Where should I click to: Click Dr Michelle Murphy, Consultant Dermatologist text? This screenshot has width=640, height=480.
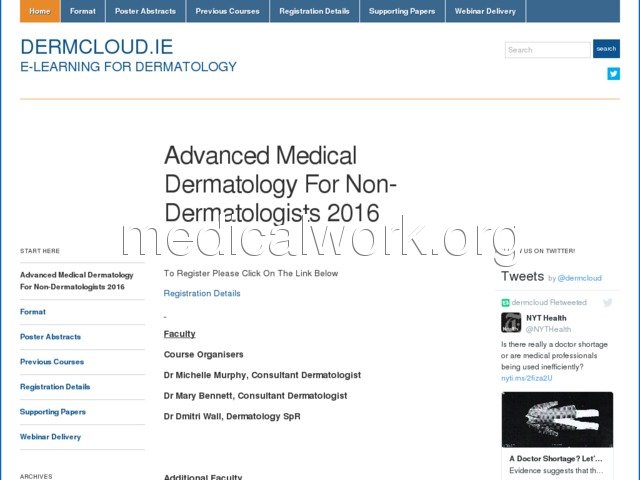262,375
